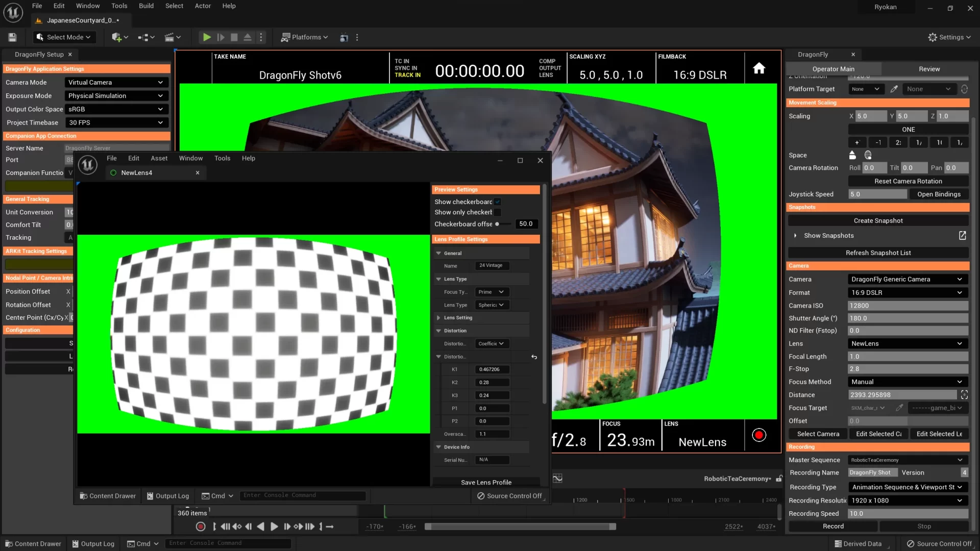980x551 pixels.
Task: Click the focus Distance picker icon
Action: [964, 395]
